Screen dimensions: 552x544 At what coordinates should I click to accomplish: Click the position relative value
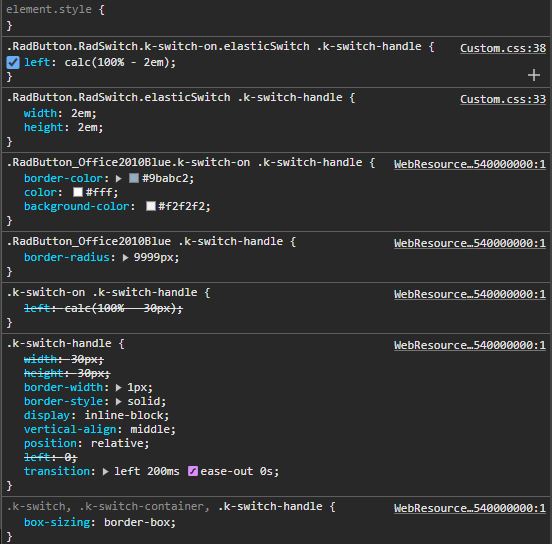(118, 443)
